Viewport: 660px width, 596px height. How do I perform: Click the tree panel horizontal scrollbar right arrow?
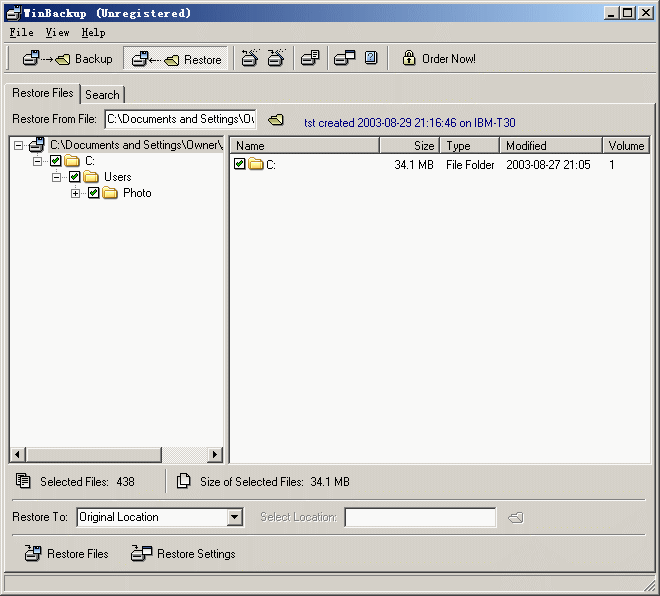214,455
